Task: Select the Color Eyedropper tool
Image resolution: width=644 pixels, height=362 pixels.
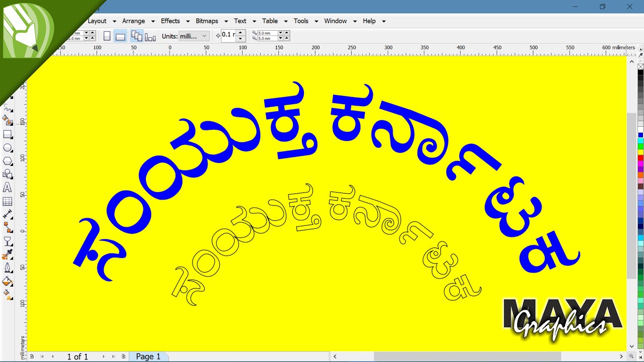Action: point(8,254)
